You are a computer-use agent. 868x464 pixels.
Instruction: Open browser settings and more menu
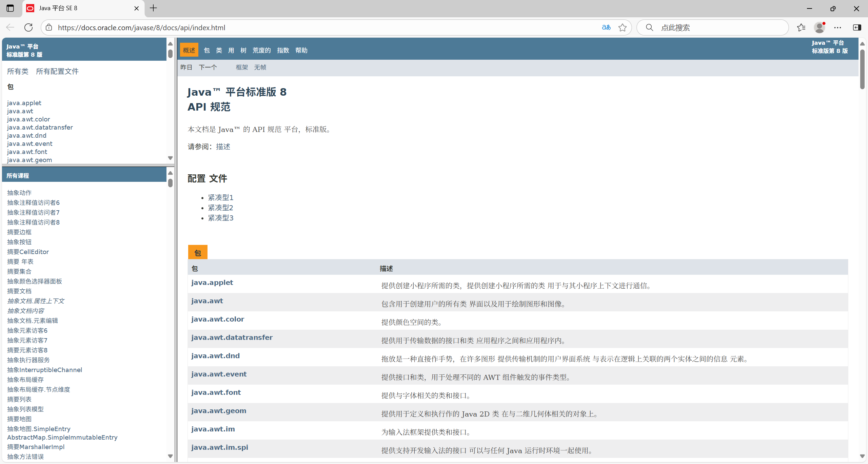pos(838,27)
